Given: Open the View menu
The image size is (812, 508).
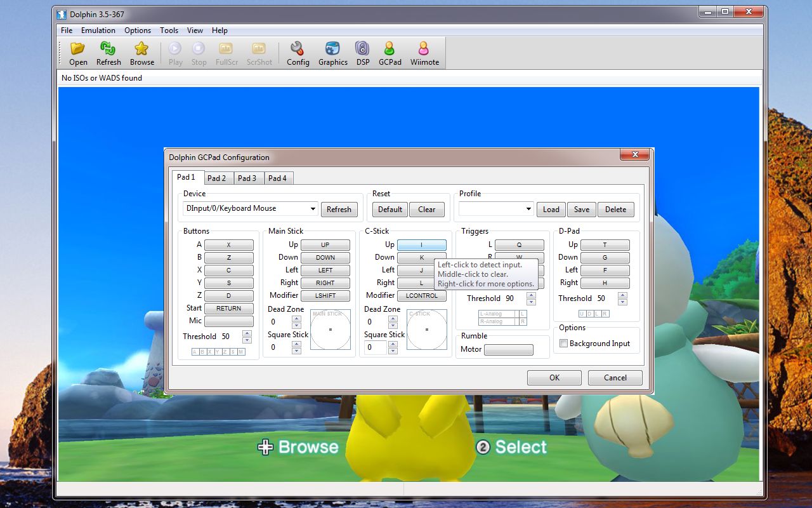Looking at the screenshot, I should click(195, 30).
